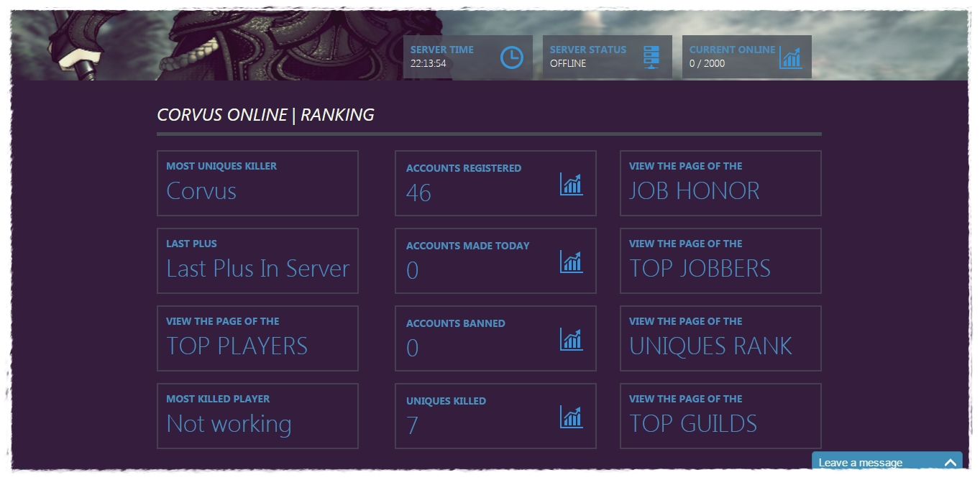Click the UNIQUES KILLED label
The image size is (980, 480).
pyautogui.click(x=446, y=401)
